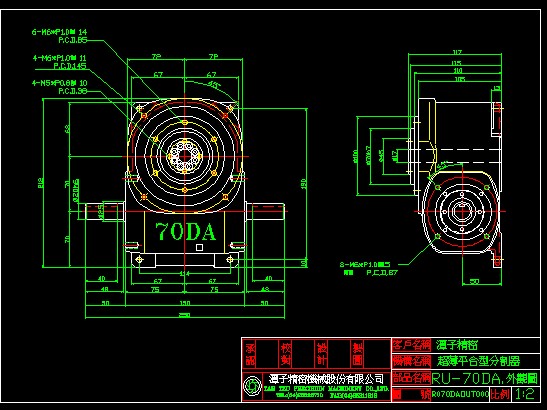Click the 4-M5×P0.8 10 thread annotation
The height and width of the screenshot is (410, 547).
click(x=59, y=83)
